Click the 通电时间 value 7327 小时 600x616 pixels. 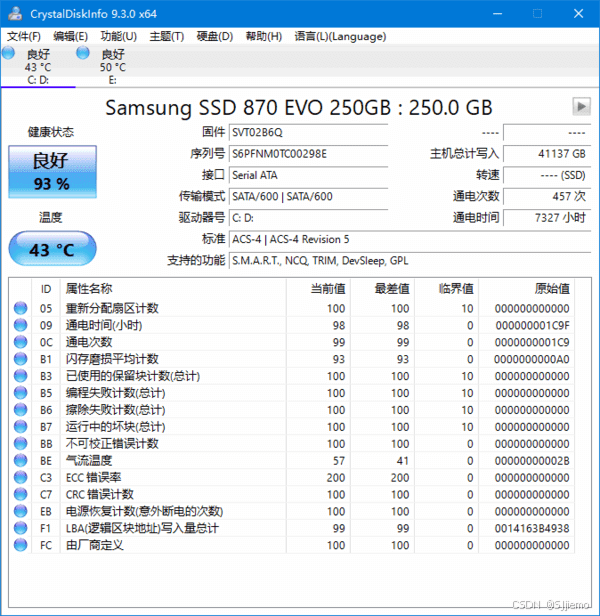[x=547, y=217]
